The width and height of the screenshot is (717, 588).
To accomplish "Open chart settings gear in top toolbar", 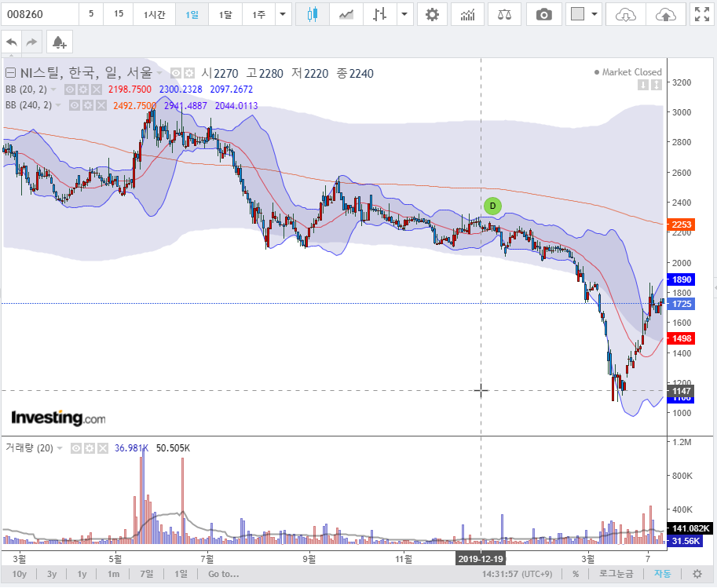I will pos(432,15).
